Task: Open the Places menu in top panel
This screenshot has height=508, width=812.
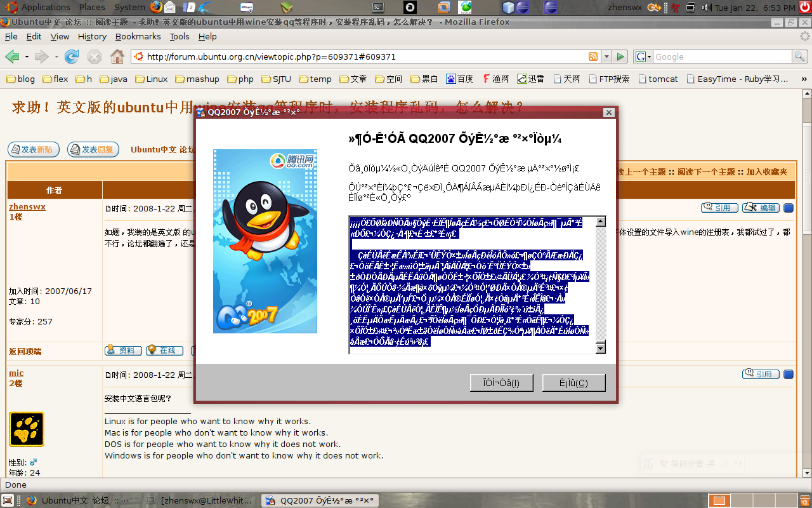Action: [x=92, y=8]
